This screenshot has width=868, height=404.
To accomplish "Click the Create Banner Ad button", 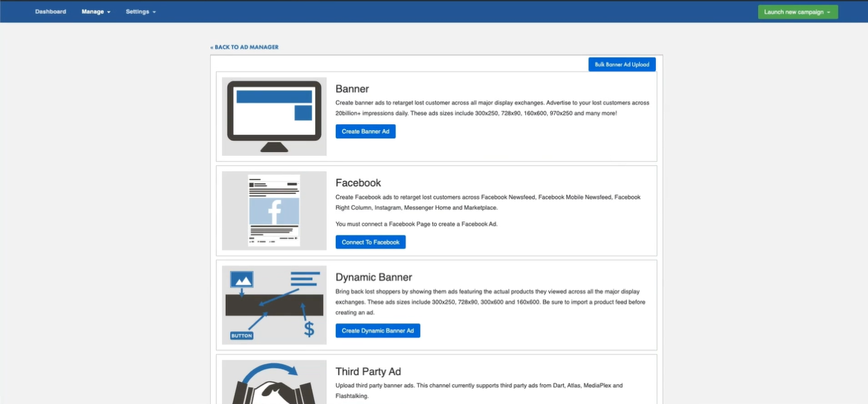I will tap(365, 131).
